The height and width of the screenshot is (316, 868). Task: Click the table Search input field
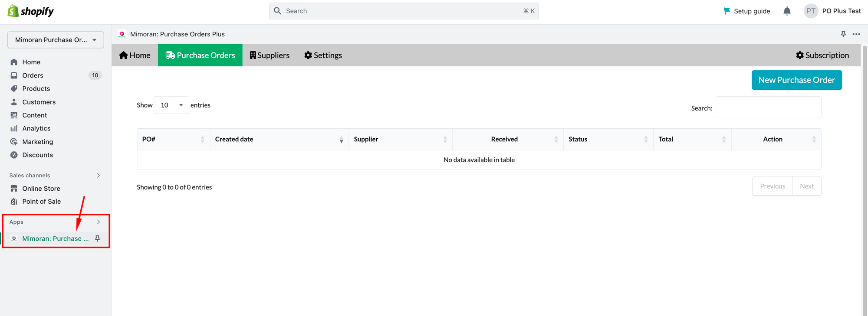point(768,108)
